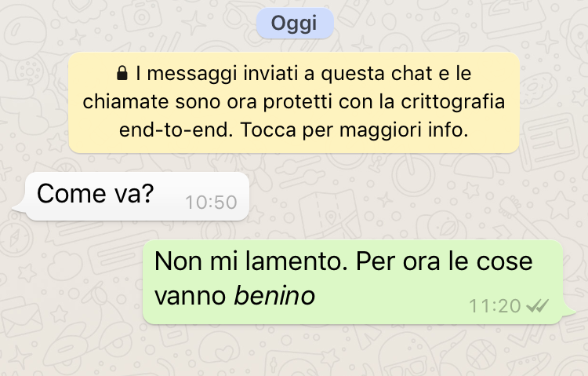The height and width of the screenshot is (376, 588).
Task: Select the "Non mi lamento" sent message
Action: tap(353, 282)
